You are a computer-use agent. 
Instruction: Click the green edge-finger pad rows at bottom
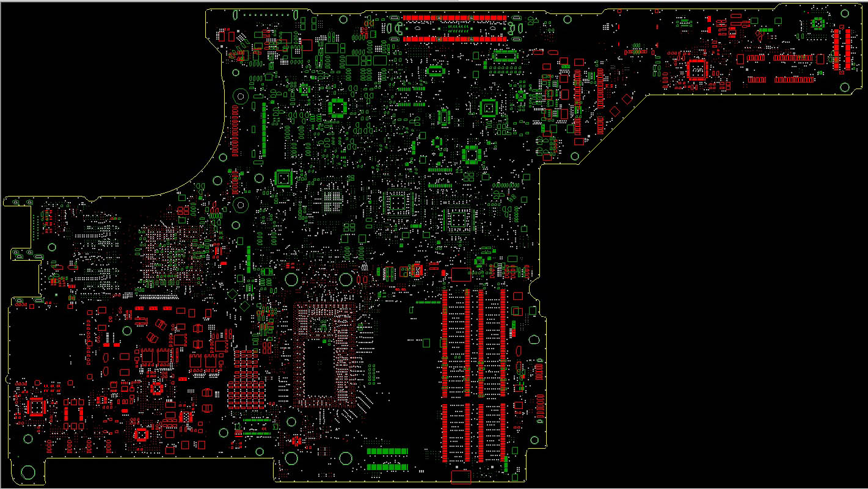pos(387,459)
